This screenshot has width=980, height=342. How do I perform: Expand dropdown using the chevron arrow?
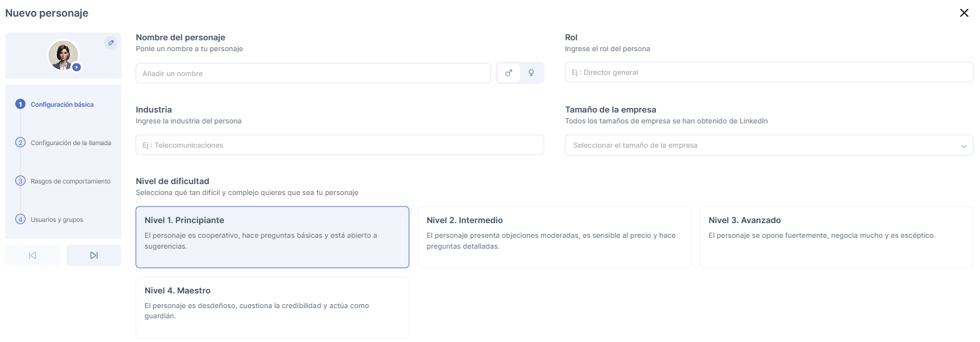pyautogui.click(x=963, y=146)
